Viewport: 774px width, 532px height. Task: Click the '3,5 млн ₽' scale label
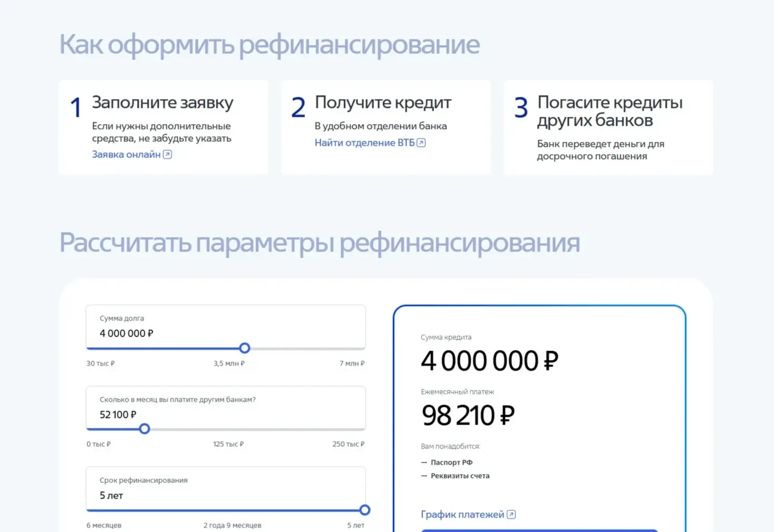(x=229, y=363)
